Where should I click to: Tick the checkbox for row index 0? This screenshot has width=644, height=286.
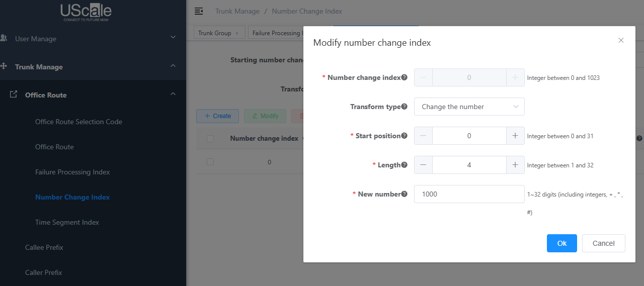coord(210,162)
